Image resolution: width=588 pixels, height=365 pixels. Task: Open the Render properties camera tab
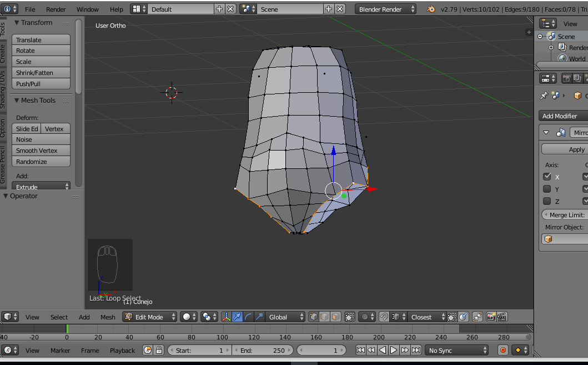pyautogui.click(x=567, y=78)
